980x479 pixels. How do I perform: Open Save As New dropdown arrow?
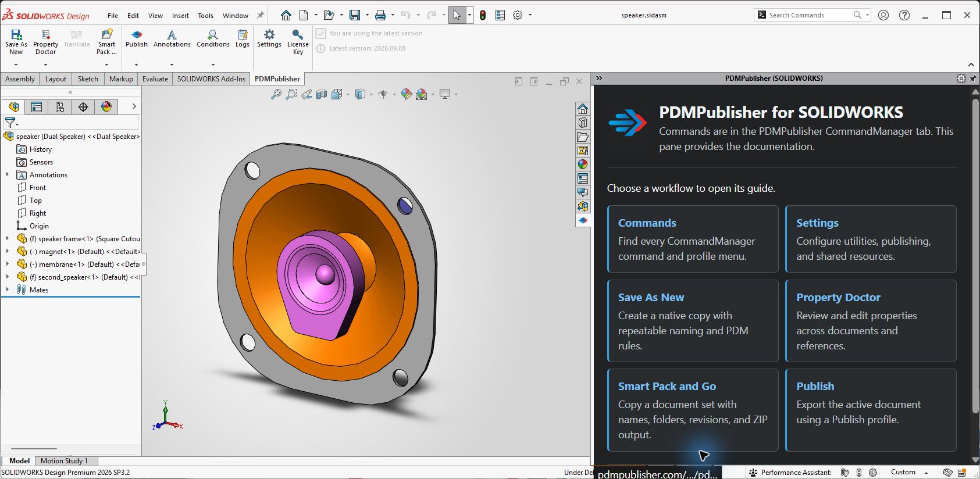pos(16,65)
